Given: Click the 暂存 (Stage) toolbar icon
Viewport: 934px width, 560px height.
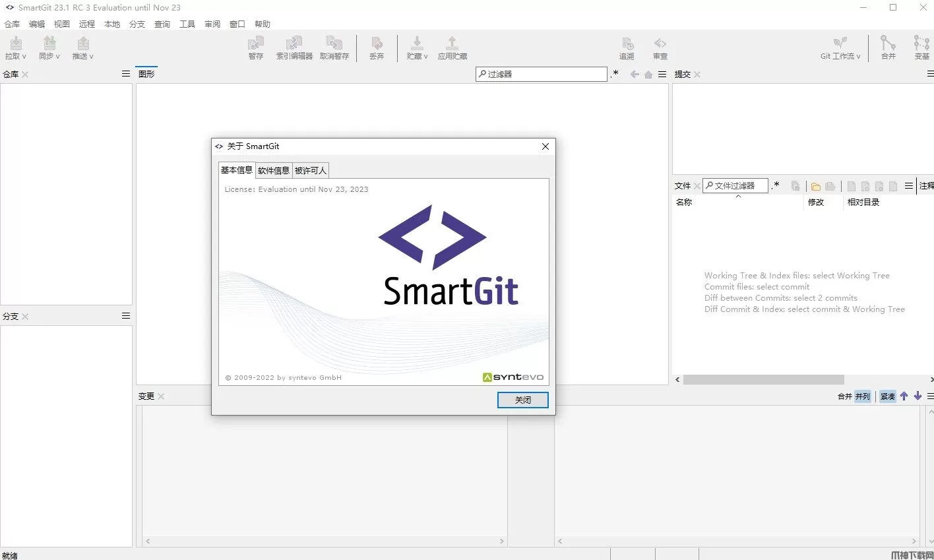Looking at the screenshot, I should point(255,47).
